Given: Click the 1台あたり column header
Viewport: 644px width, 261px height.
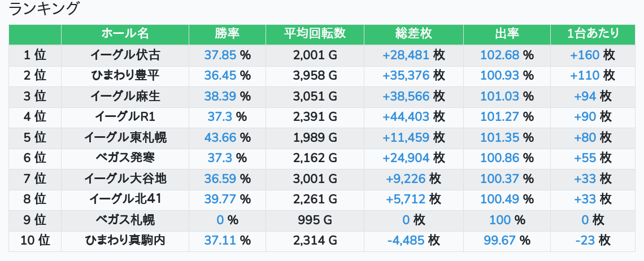Looking at the screenshot, I should click(593, 34).
